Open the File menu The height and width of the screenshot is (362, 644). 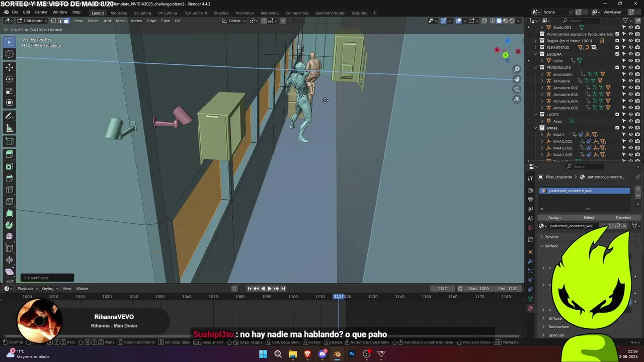(15, 12)
